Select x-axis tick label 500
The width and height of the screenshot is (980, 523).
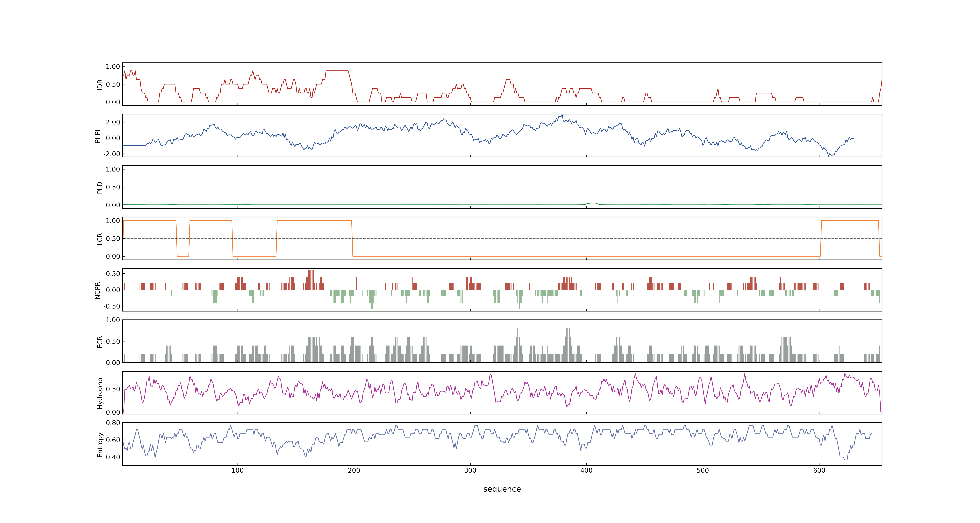(x=703, y=470)
